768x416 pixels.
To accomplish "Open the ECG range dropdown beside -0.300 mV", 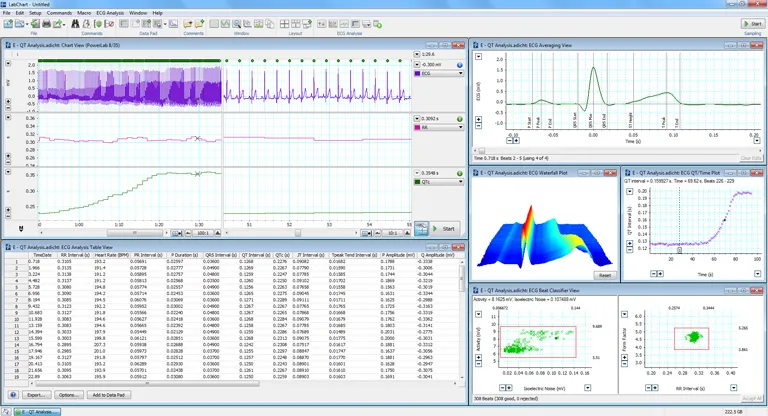I will [417, 65].
